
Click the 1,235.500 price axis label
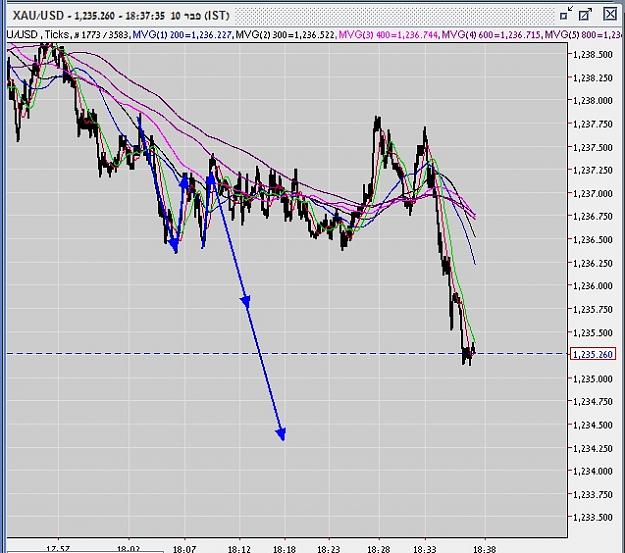pos(593,333)
